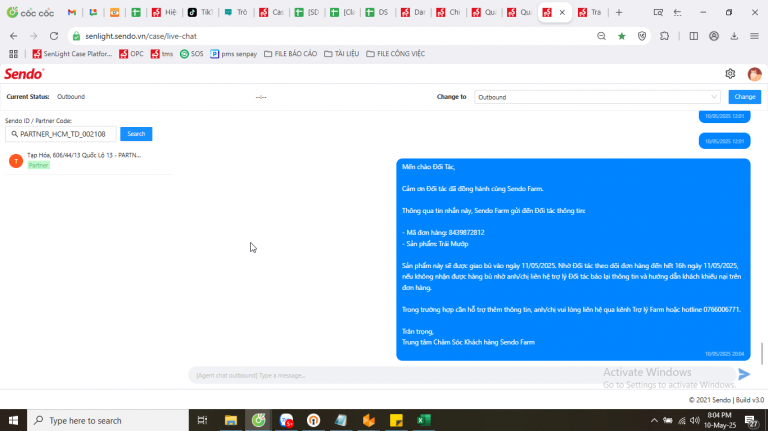Open the 'Trò' chat tab
This screenshot has height=431, width=768.
pyautogui.click(x=236, y=12)
